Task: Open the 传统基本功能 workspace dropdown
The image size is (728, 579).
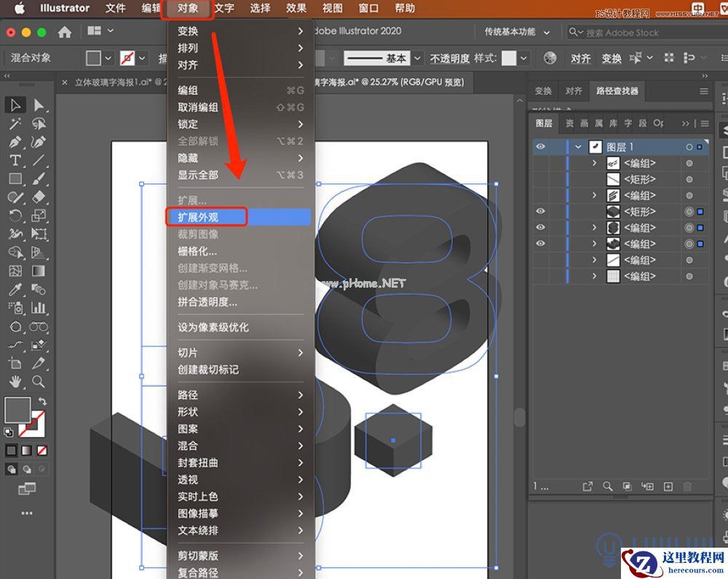Action: 516,32
